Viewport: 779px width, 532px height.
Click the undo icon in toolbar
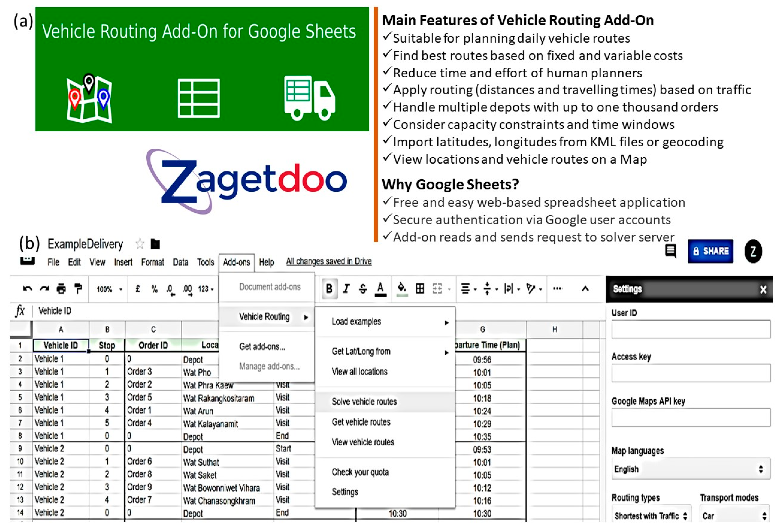point(27,289)
